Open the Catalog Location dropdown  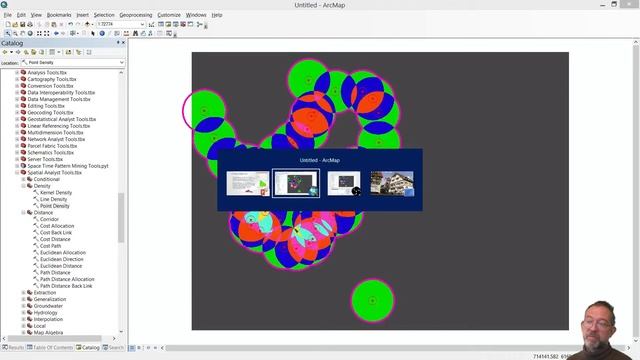coord(122,62)
